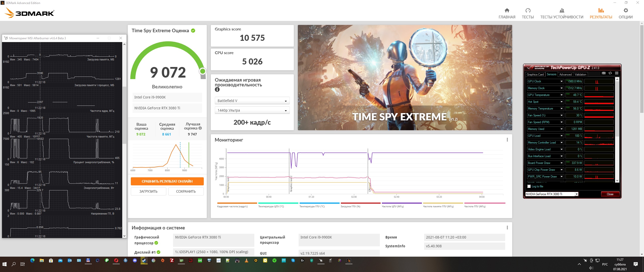This screenshot has height=272, width=644.
Task: Click the Graphics score value 10 575
Action: pos(252,38)
